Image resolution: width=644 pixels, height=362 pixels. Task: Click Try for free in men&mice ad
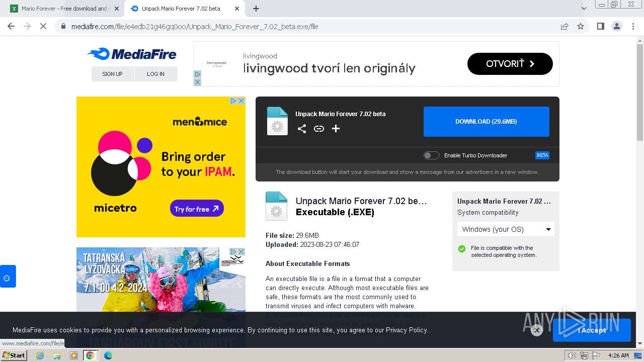tap(197, 209)
